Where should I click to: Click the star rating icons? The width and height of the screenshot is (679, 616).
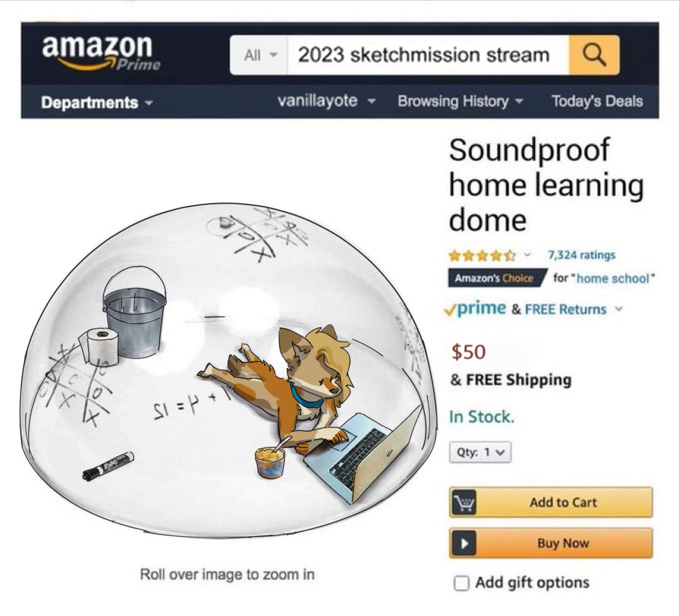tap(482, 255)
